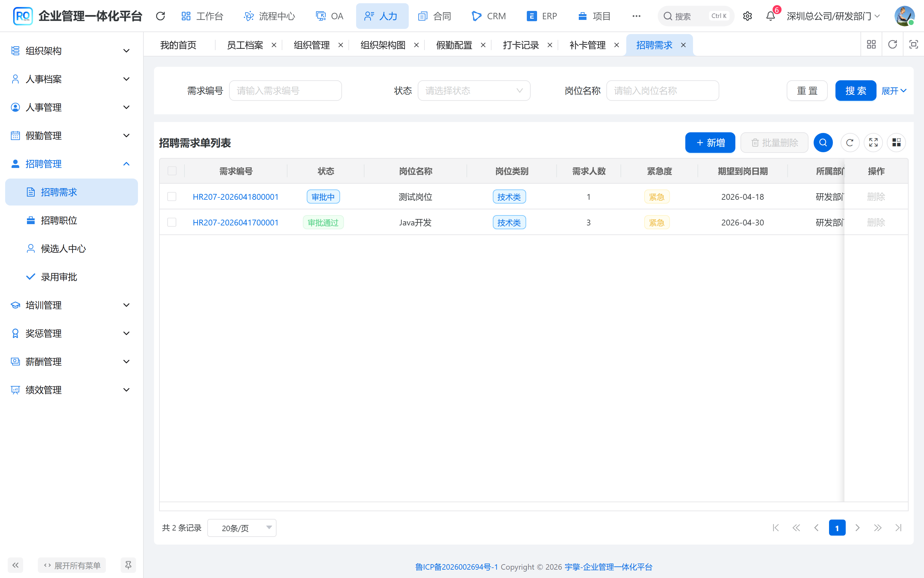Check row HR207-2026041800001
The width and height of the screenshot is (924, 578).
tap(172, 197)
